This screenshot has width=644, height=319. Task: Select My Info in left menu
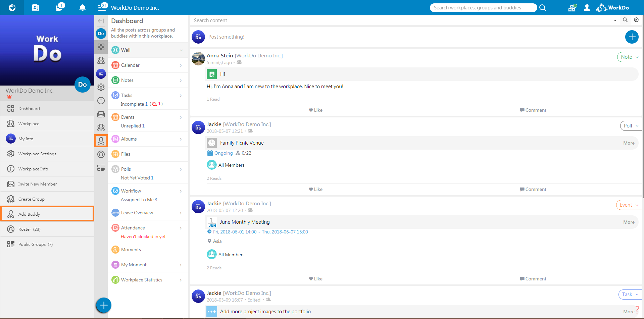[x=47, y=139]
